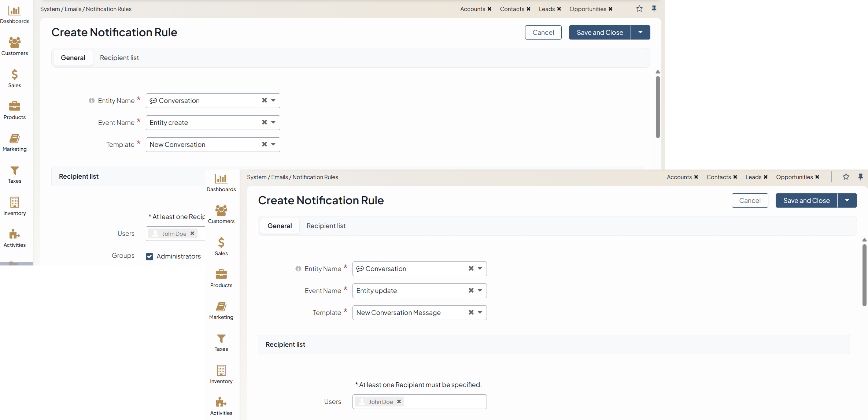Screen dimensions: 868x420
Task: Select the General tab in the lower form
Action: 280,226
